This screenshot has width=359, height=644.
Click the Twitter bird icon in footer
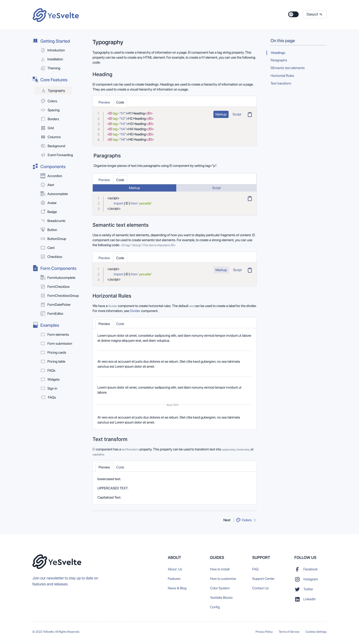(x=297, y=589)
